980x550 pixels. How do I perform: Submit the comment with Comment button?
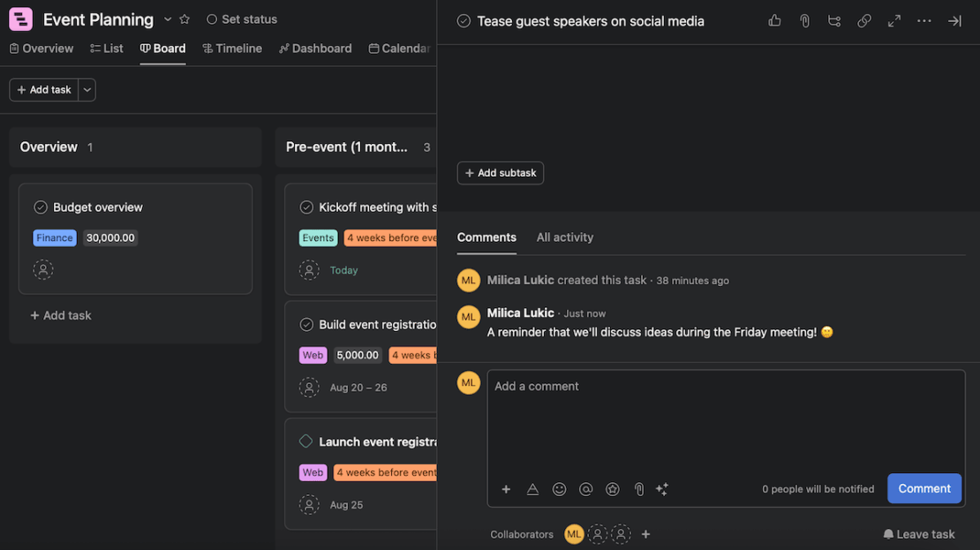pyautogui.click(x=923, y=487)
